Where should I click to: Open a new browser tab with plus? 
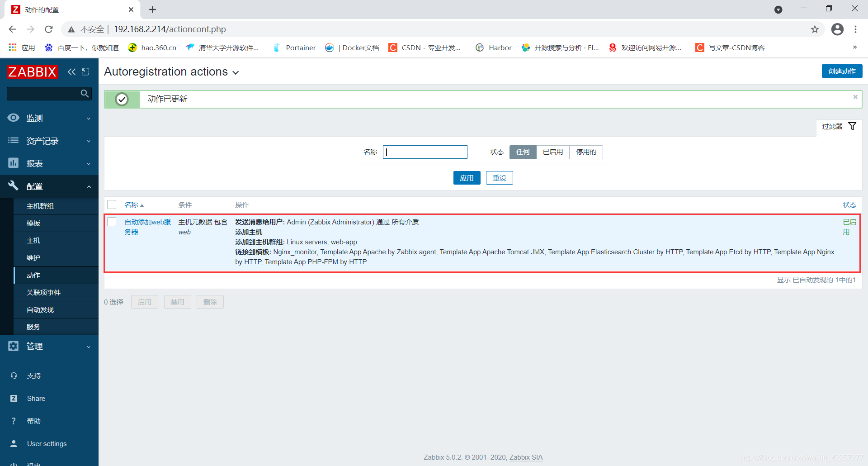coord(152,10)
